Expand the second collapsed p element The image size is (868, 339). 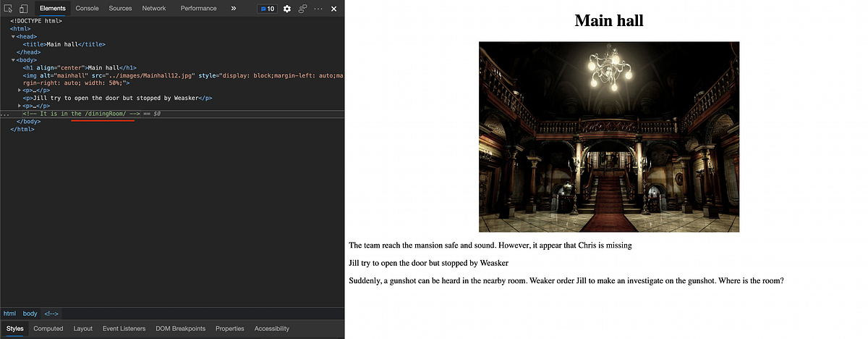tap(20, 106)
